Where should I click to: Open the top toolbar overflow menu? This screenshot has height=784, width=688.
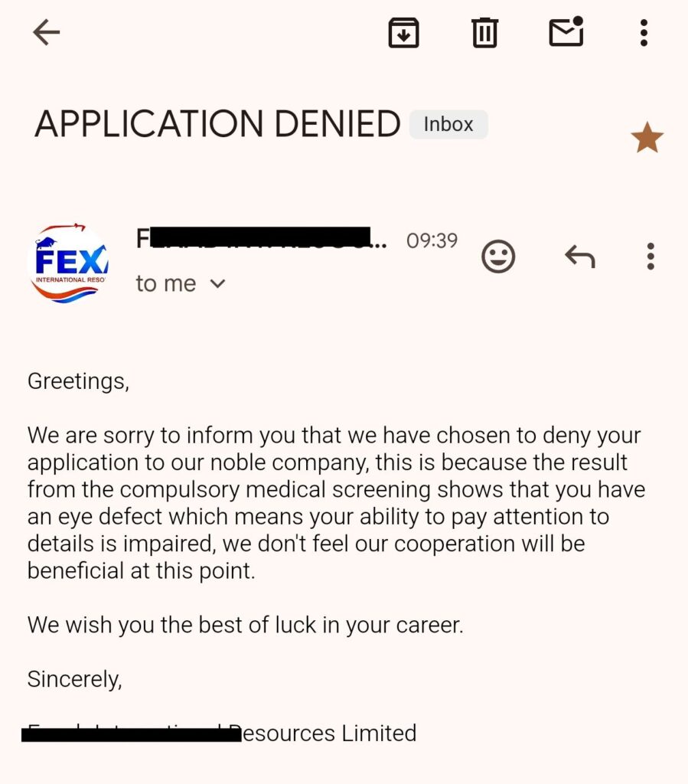click(644, 33)
